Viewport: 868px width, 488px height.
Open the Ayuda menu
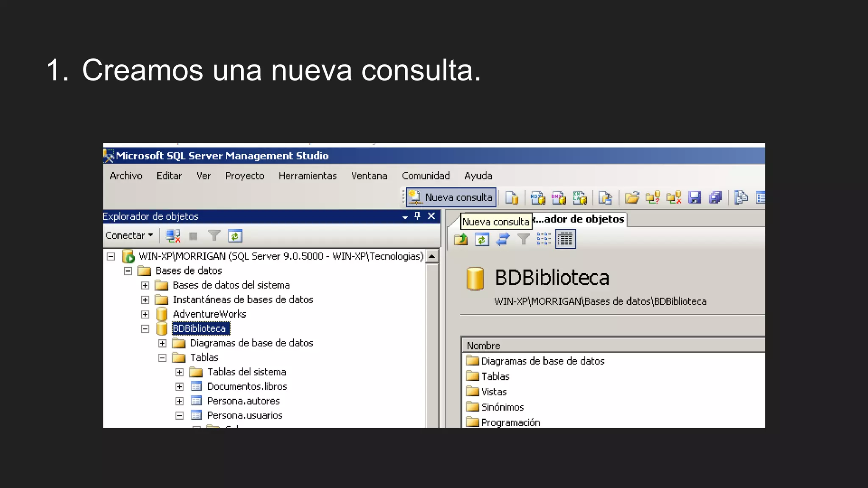(x=478, y=176)
